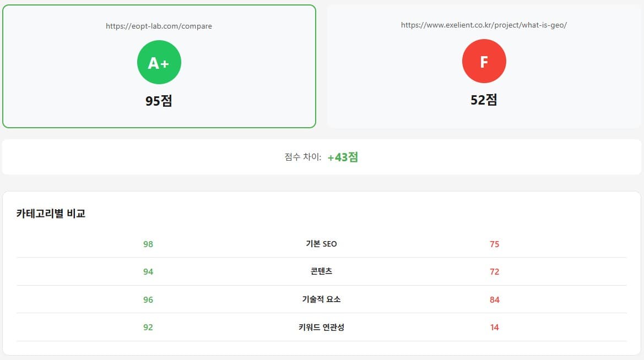Open the 콘텐츠 category details

(x=321, y=271)
